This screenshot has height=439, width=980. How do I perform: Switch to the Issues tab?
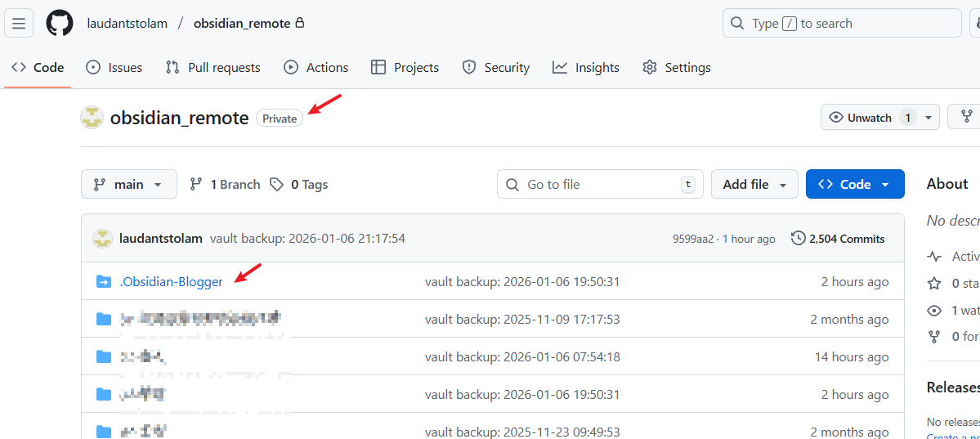click(x=114, y=68)
